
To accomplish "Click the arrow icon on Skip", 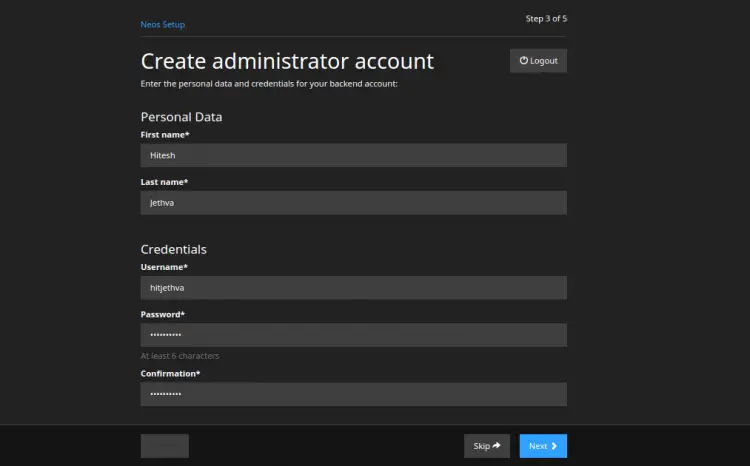I will [496, 446].
